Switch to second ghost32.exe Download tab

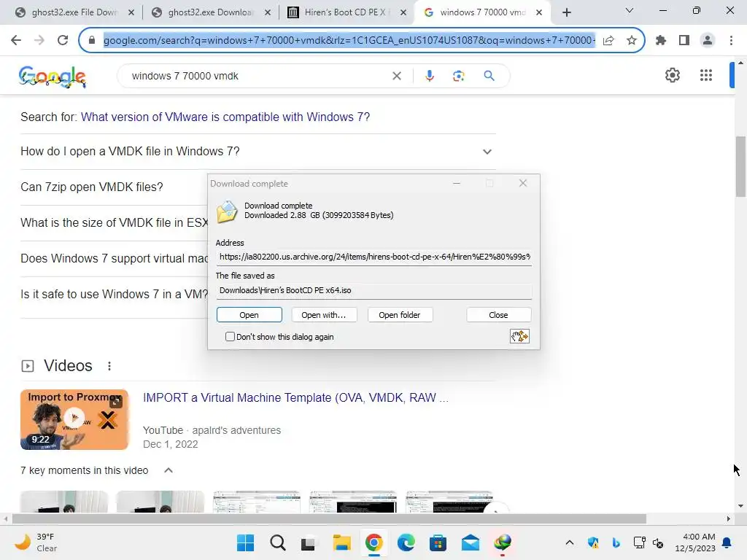[209, 12]
